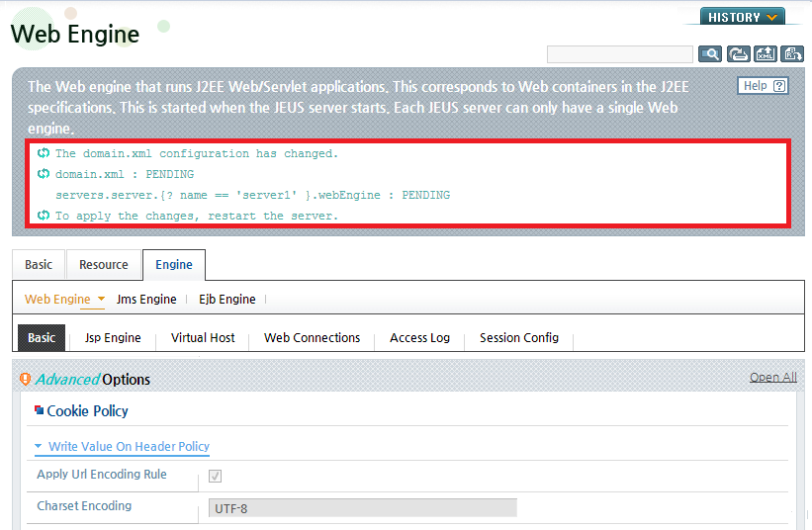This screenshot has width=812, height=530.
Task: Open the Access Log sub-tab
Action: (x=419, y=338)
